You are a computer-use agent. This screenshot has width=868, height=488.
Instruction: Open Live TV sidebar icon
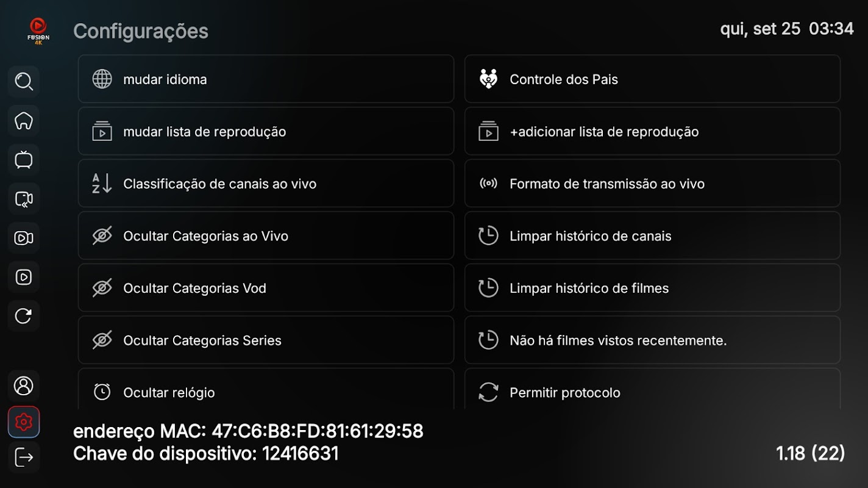[x=24, y=160]
